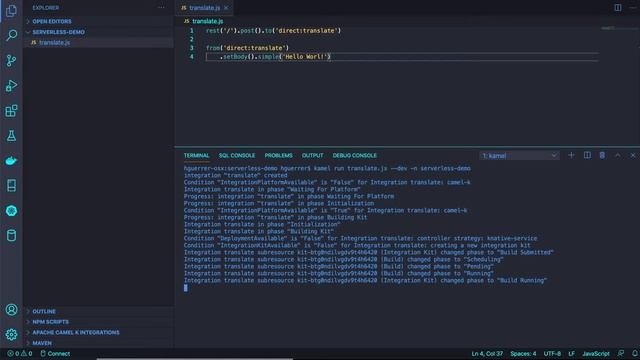This screenshot has width=640, height=360.
Task: Change indentation via Spaces: 4
Action: coord(523,353)
